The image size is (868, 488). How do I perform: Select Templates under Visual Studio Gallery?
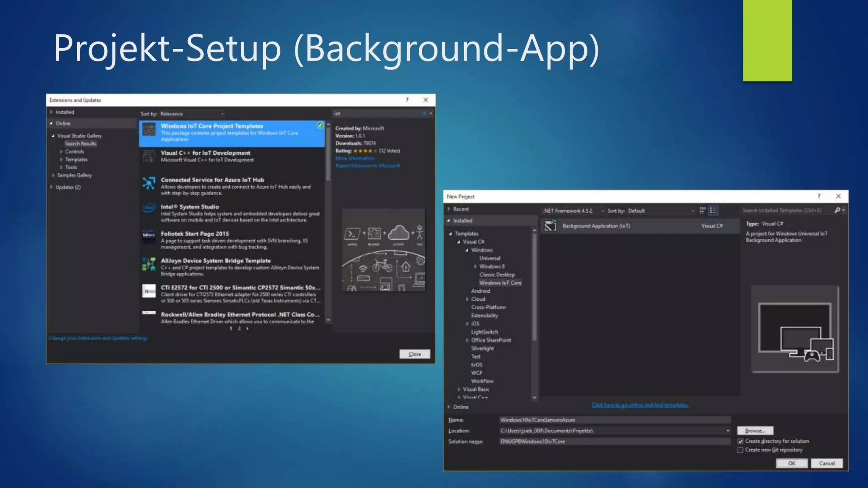[76, 160]
